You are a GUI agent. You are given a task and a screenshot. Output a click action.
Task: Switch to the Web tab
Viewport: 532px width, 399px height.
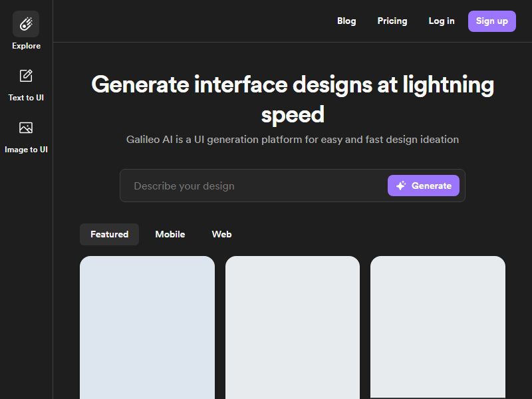[x=221, y=235]
